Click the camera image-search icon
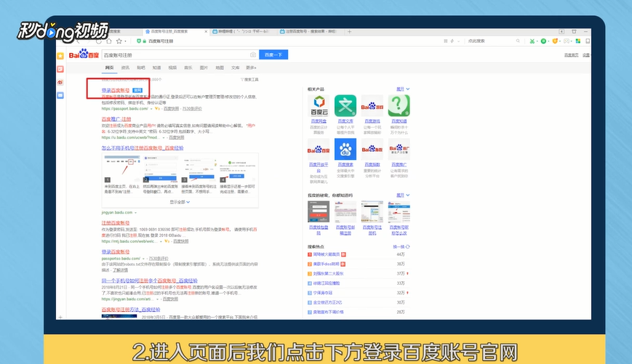This screenshot has width=632, height=364. click(x=252, y=54)
